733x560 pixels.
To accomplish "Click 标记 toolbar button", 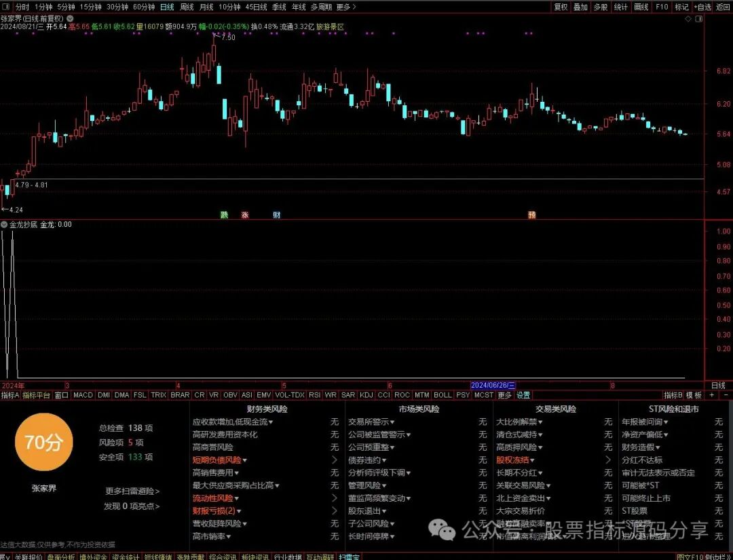I will pyautogui.click(x=681, y=7).
